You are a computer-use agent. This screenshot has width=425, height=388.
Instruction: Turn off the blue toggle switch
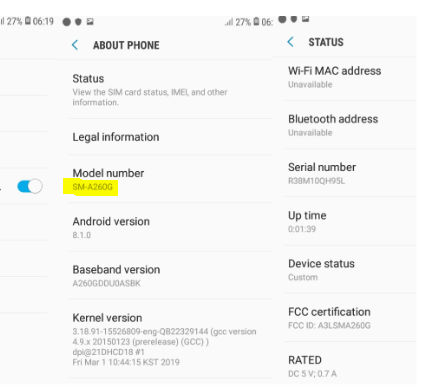click(30, 186)
